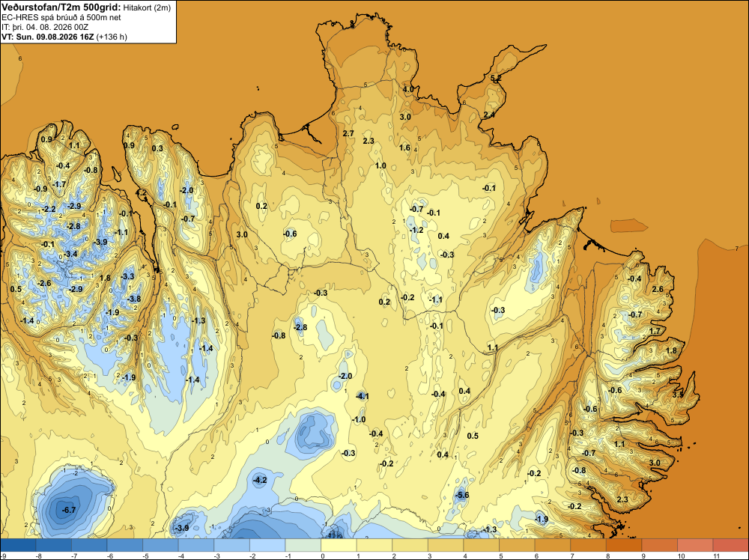
Task: Click the -3.4 temperature value
Action: click(x=70, y=254)
